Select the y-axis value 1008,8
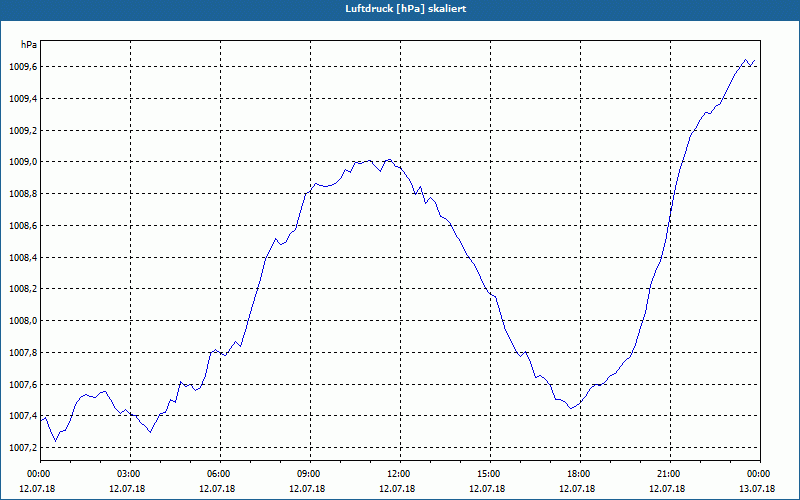Viewport: 800px width, 500px height. [22, 194]
